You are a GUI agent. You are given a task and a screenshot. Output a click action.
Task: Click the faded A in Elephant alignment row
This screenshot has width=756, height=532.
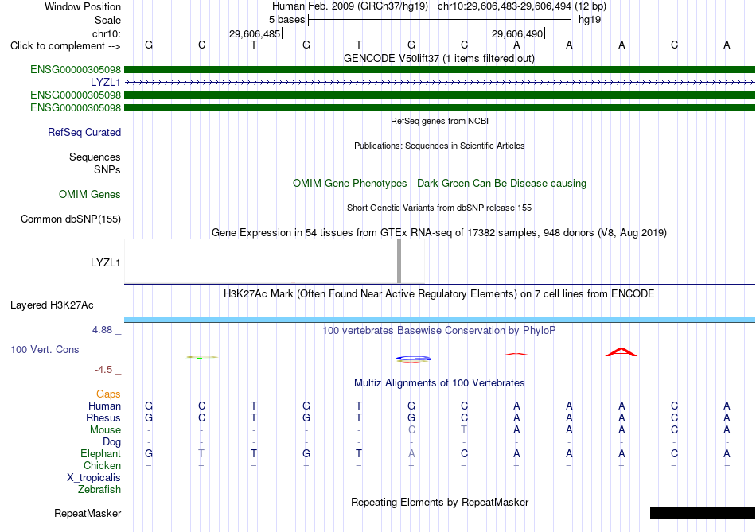tap(411, 453)
